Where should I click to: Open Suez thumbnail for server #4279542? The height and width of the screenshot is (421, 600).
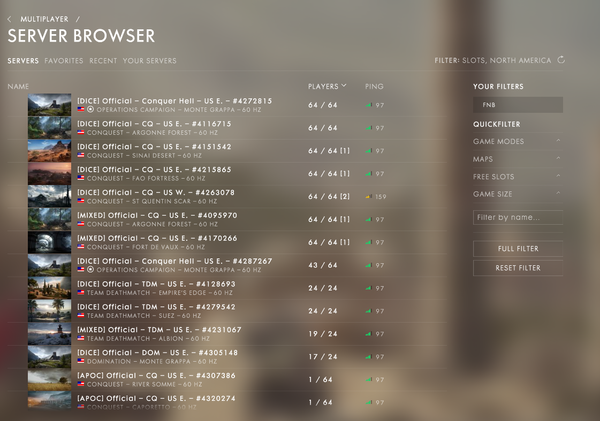(x=49, y=311)
